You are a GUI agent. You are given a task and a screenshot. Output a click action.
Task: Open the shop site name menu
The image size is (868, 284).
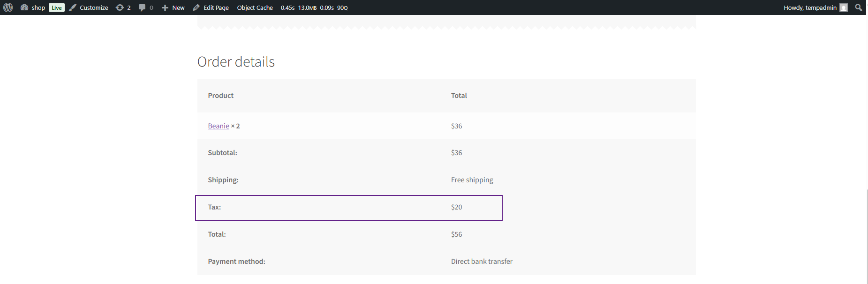(38, 7)
